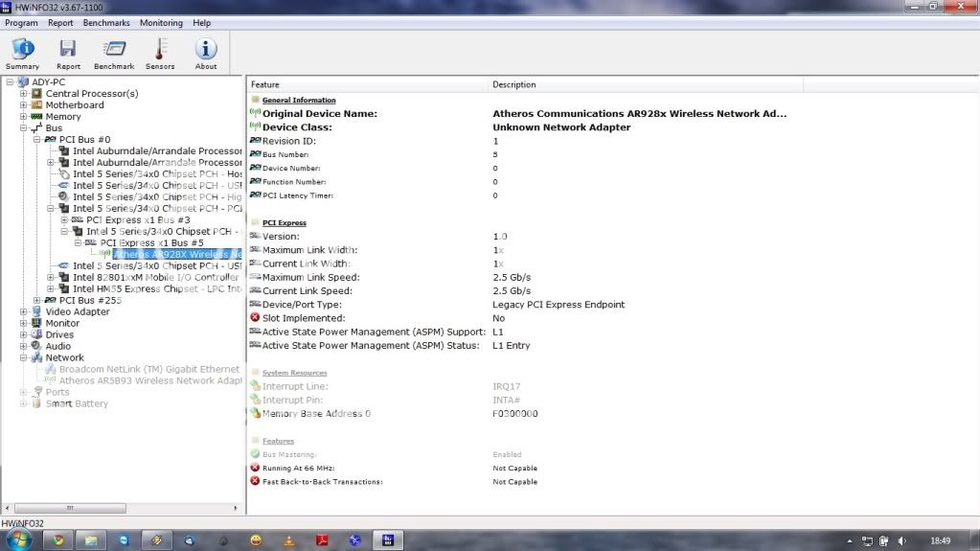Click Legacy PCI Express Endpoint value
Viewport: 980px width, 551px height.
pos(558,305)
